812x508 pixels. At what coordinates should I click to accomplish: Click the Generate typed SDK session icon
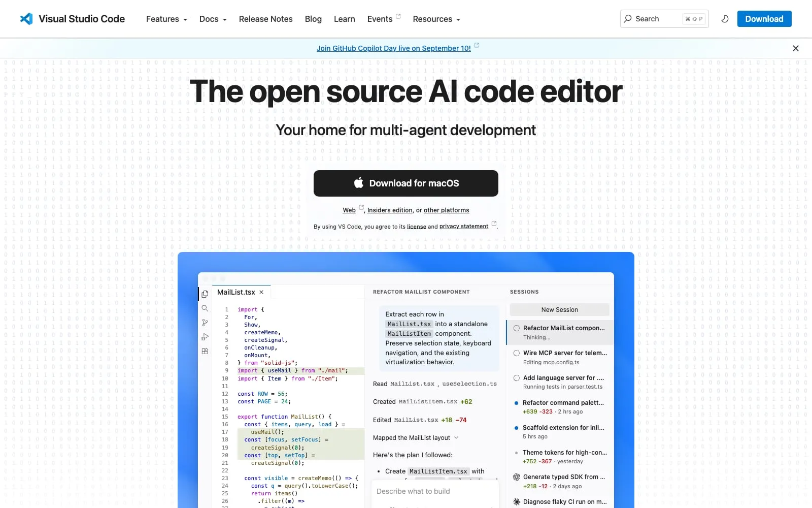coord(517,477)
